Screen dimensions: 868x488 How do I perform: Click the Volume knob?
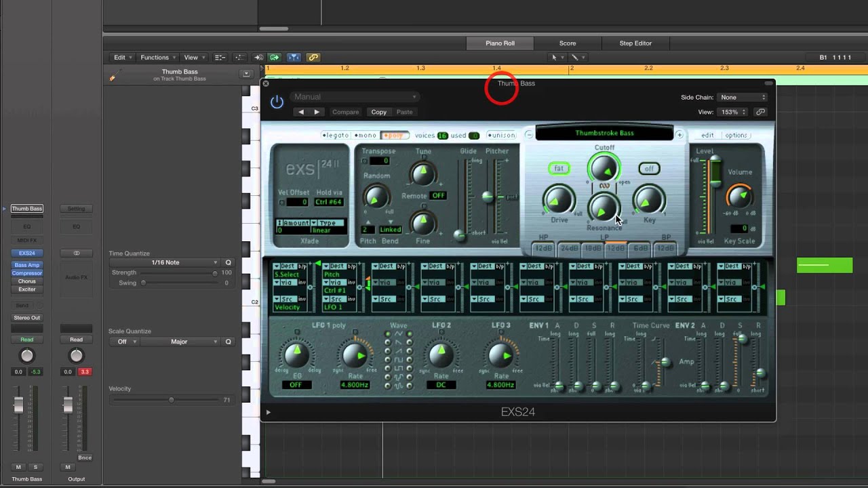(740, 196)
